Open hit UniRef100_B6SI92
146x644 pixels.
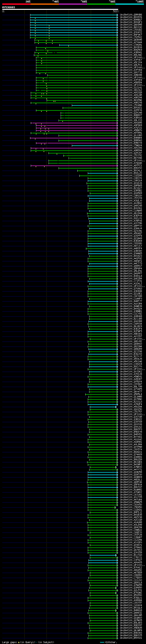(131, 27)
